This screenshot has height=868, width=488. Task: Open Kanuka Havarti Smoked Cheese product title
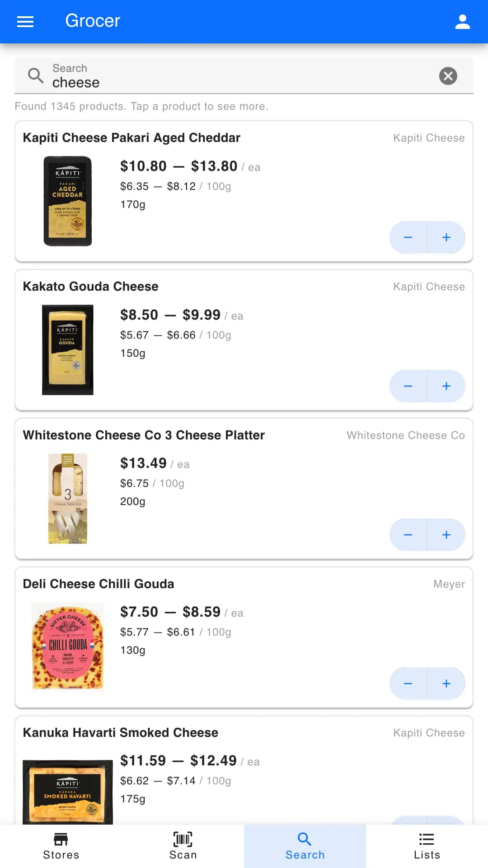[x=121, y=732]
